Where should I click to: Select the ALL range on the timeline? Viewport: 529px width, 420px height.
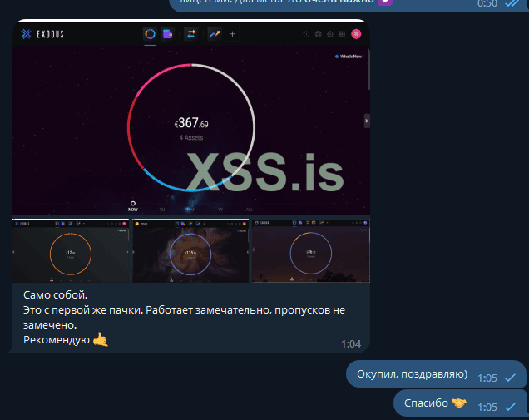pos(249,210)
